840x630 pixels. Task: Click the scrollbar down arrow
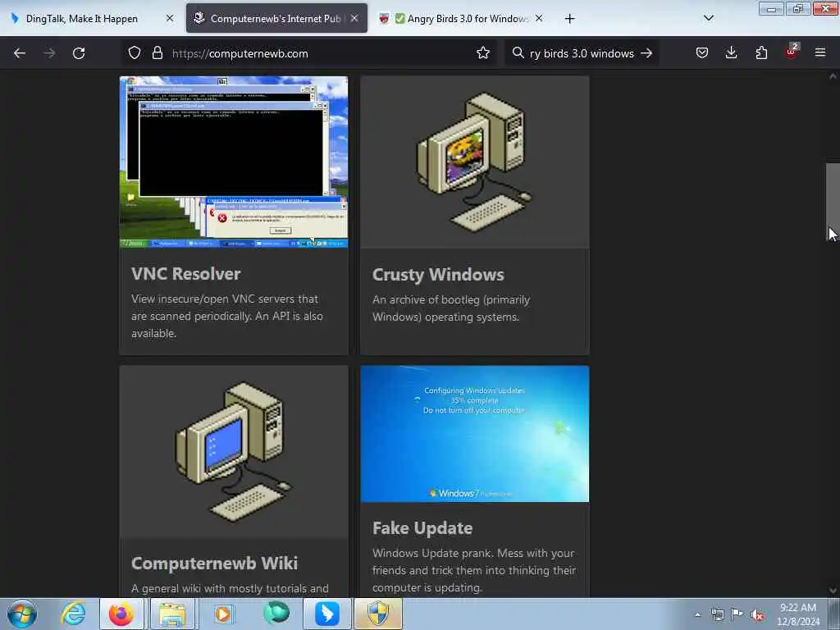833,591
